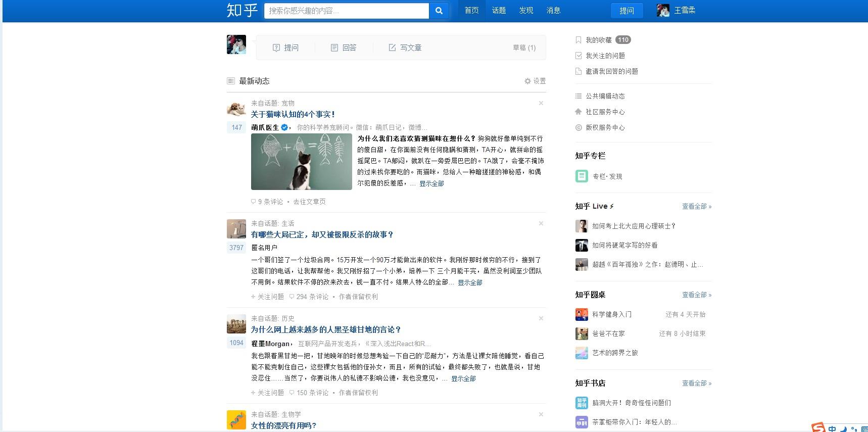The image size is (868, 432).
Task: View all 知乎书店 with 查看全部
Action: click(697, 383)
